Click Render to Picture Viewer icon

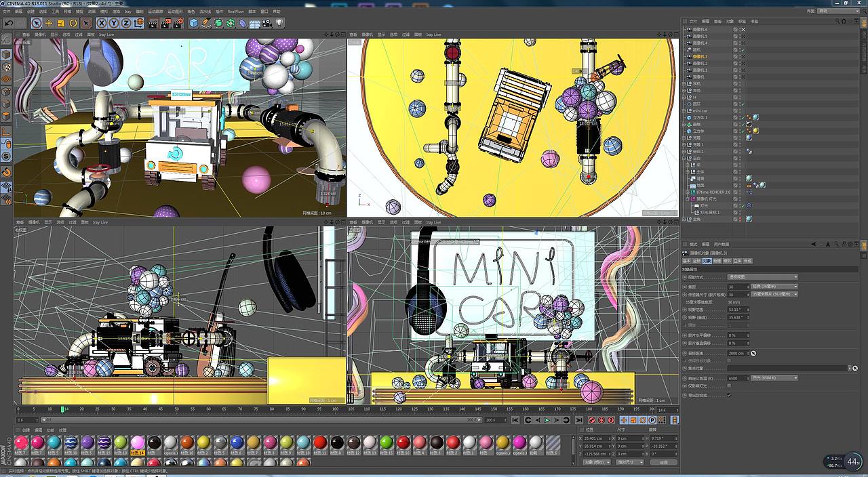coord(165,23)
